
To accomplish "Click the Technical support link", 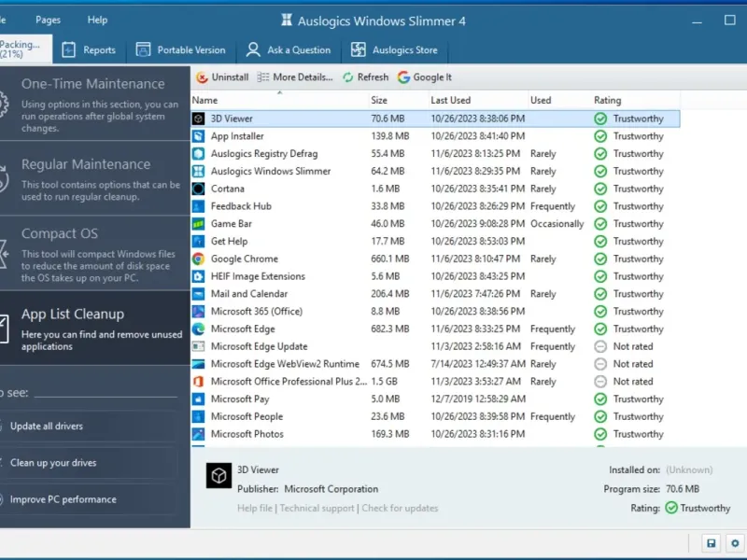I will [317, 509].
